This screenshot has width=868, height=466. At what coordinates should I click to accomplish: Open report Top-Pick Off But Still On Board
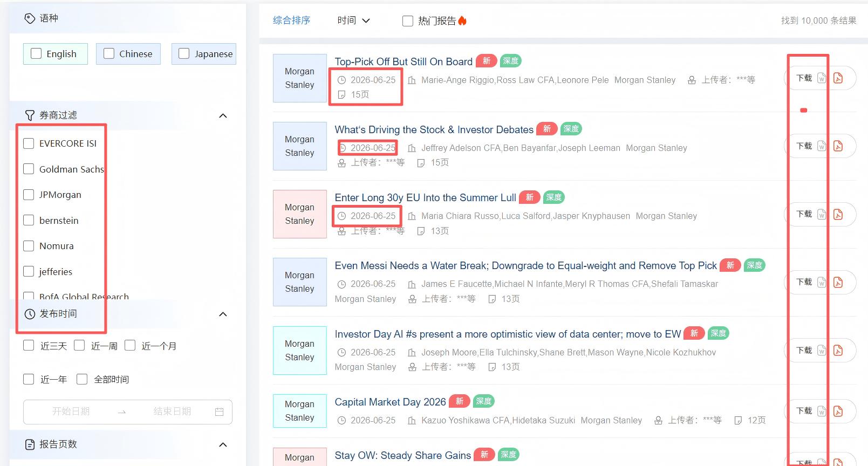[404, 61]
